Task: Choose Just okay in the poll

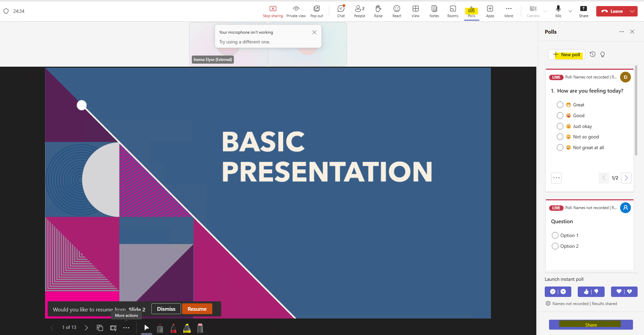Action: coord(560,126)
